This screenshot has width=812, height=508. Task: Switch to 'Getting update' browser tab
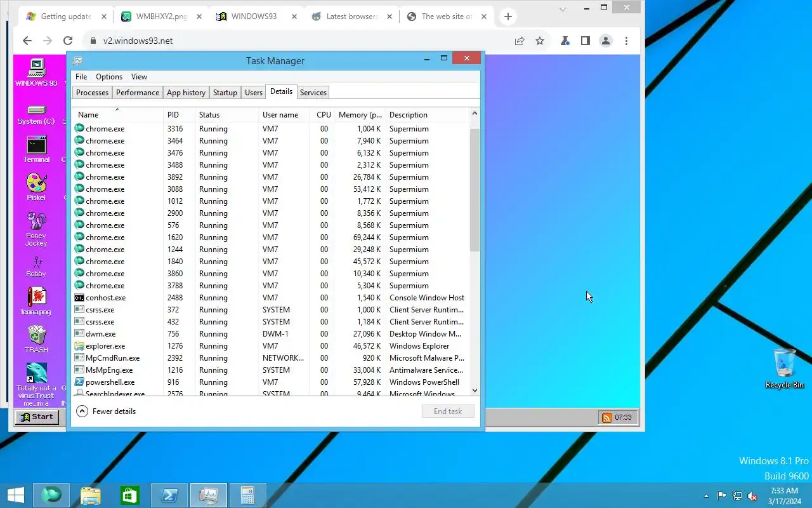coord(66,17)
